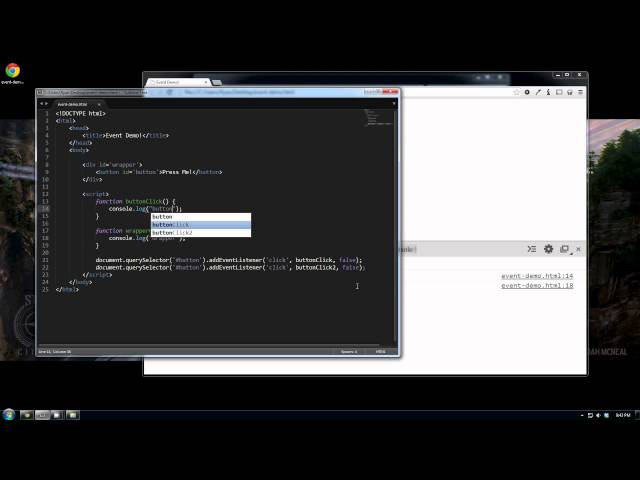Open a new Chrome tab
The width and height of the screenshot is (640, 480).
click(x=217, y=82)
